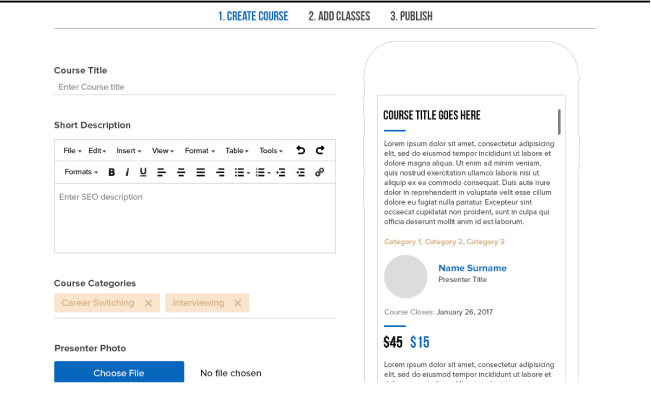Click the $15 discounted price in preview

point(420,342)
